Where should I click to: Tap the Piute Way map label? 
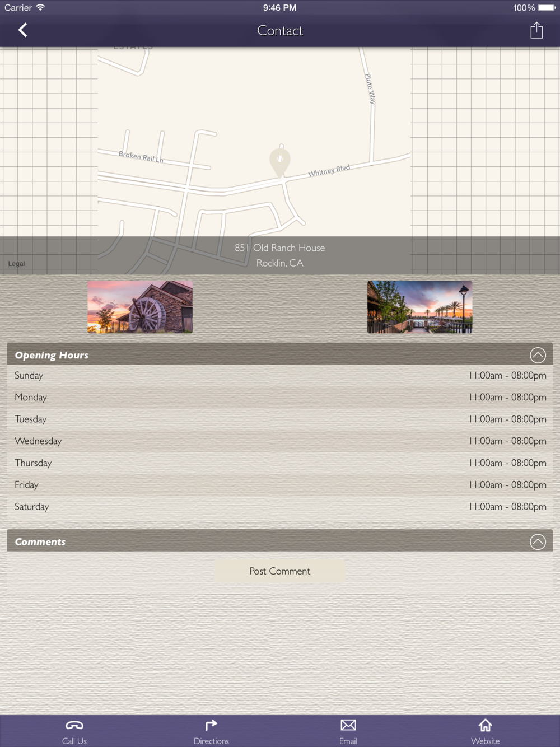tap(370, 88)
